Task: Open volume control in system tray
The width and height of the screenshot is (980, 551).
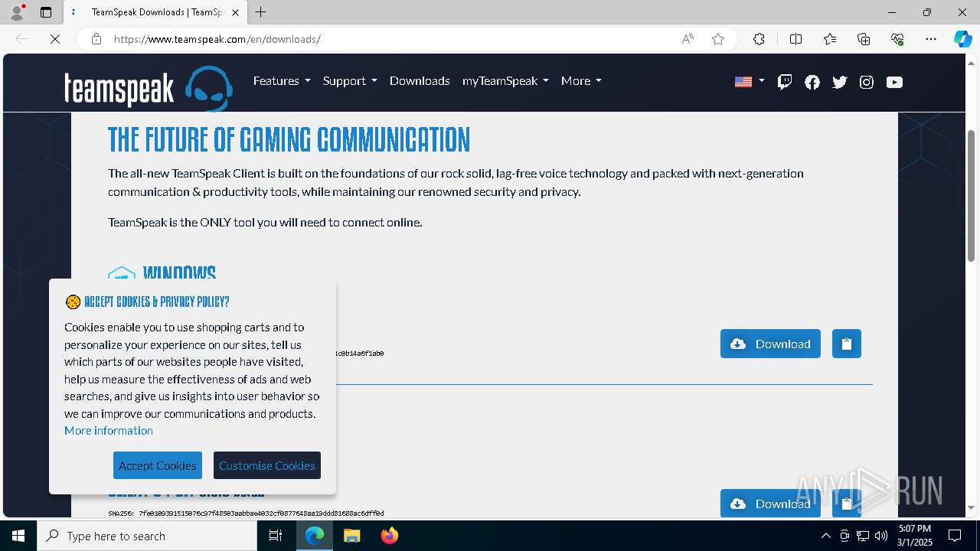Action: [x=881, y=536]
